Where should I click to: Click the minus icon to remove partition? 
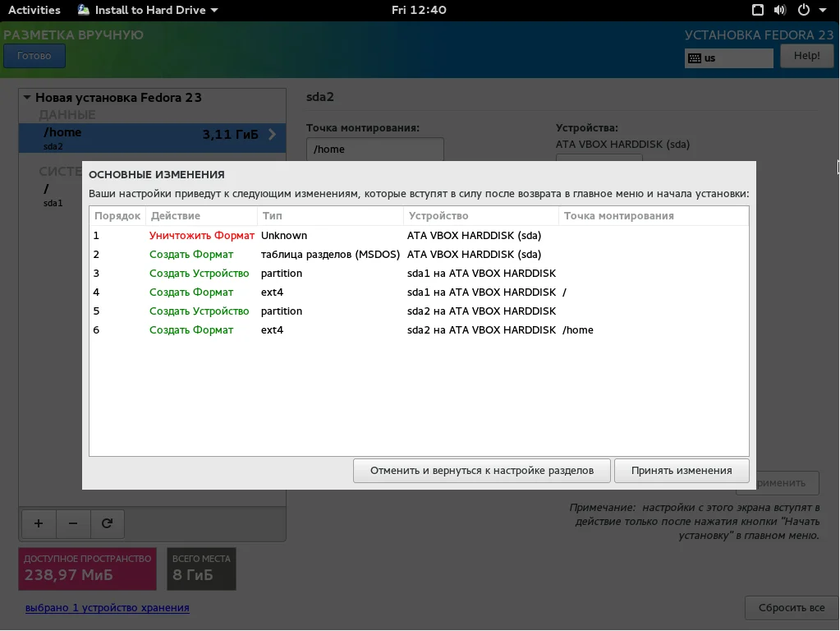tap(73, 523)
